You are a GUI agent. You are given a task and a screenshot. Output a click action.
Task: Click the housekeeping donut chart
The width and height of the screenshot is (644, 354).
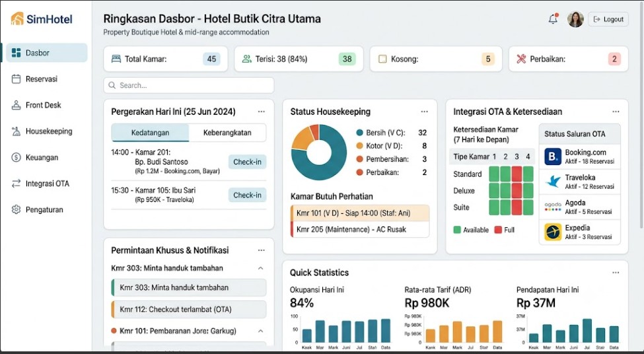click(319, 152)
